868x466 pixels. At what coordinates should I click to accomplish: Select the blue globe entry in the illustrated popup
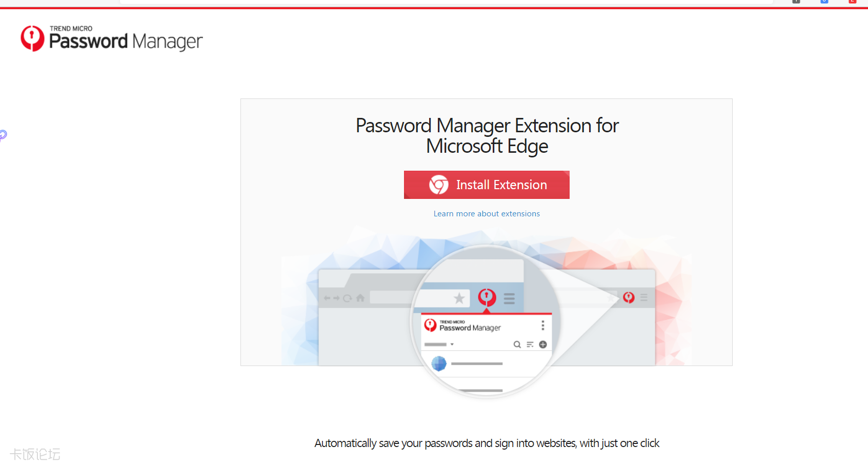point(439,363)
